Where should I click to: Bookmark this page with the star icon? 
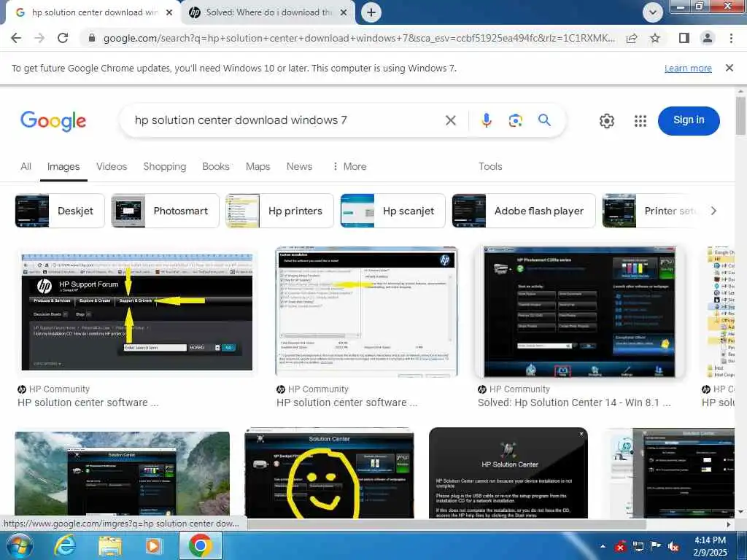click(x=655, y=38)
